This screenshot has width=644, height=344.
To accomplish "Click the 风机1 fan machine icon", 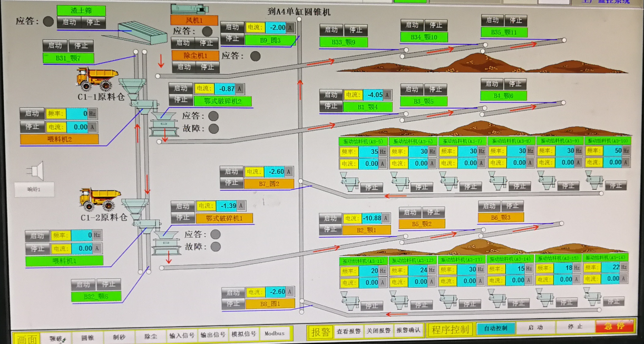I will pyautogui.click(x=189, y=9).
